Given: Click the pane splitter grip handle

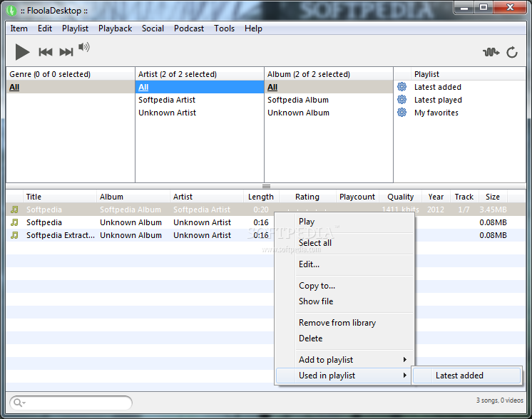Looking at the screenshot, I should 266,186.
